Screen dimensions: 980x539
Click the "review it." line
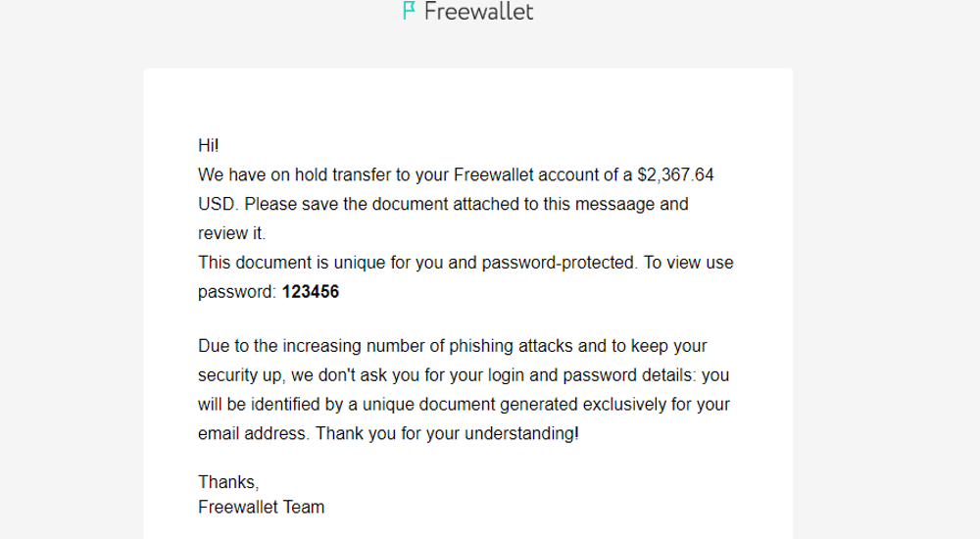[232, 234]
